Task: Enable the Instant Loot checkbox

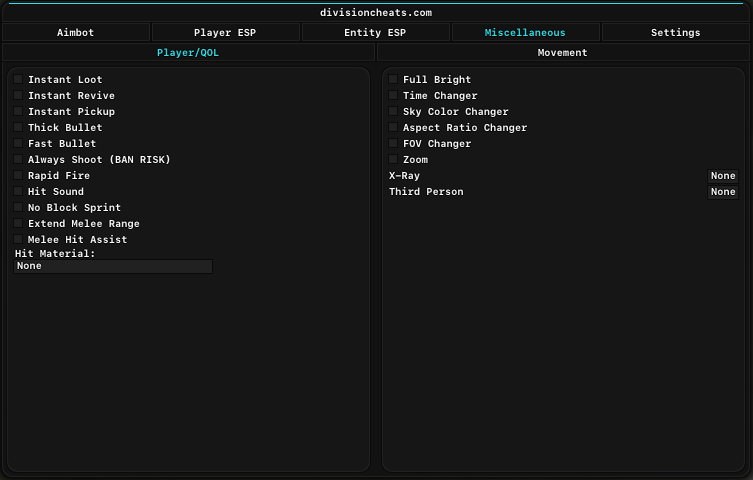Action: click(19, 79)
